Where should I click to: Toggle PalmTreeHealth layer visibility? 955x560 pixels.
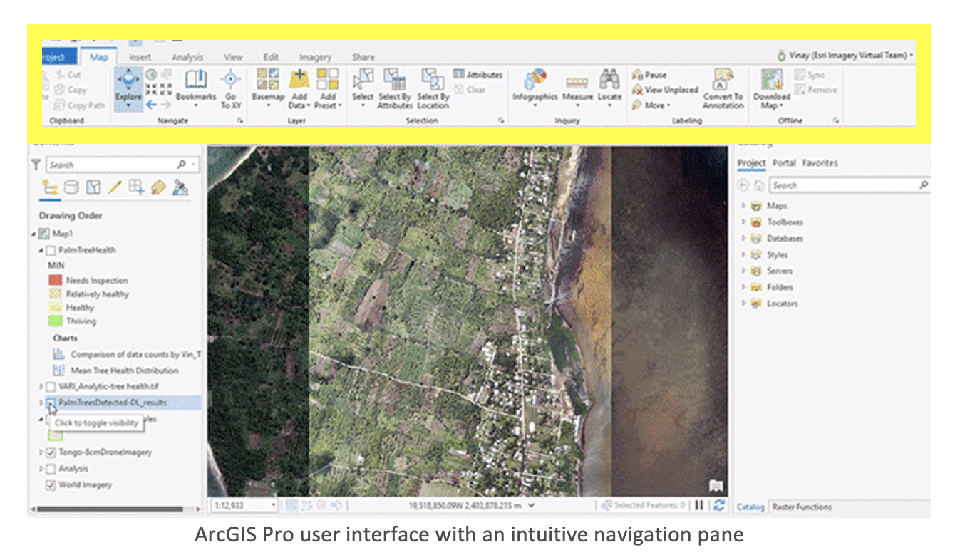[x=51, y=250]
